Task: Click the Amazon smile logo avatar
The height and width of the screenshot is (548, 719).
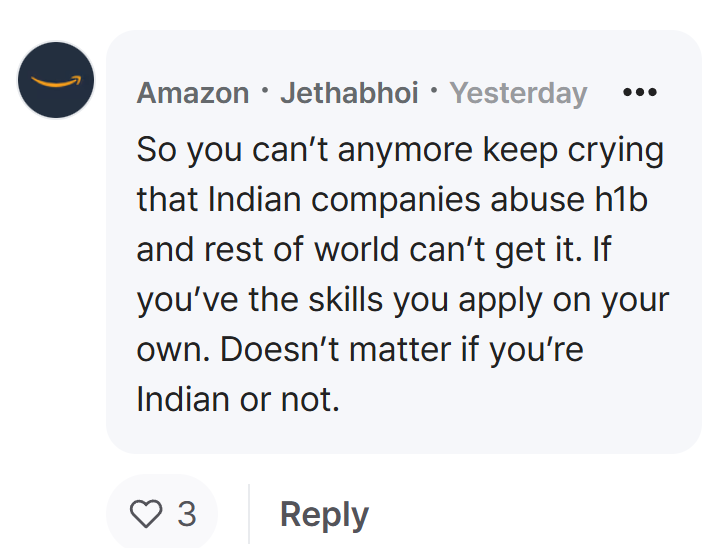Action: [x=56, y=80]
